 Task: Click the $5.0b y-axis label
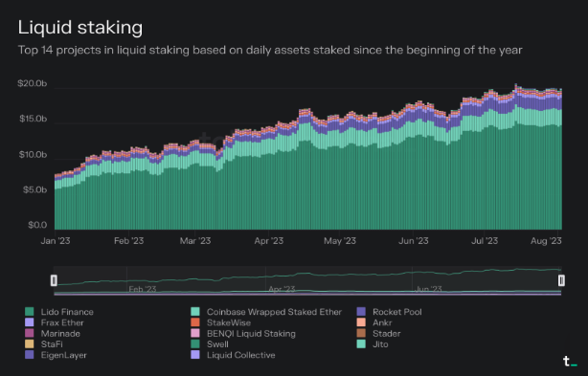click(x=34, y=189)
